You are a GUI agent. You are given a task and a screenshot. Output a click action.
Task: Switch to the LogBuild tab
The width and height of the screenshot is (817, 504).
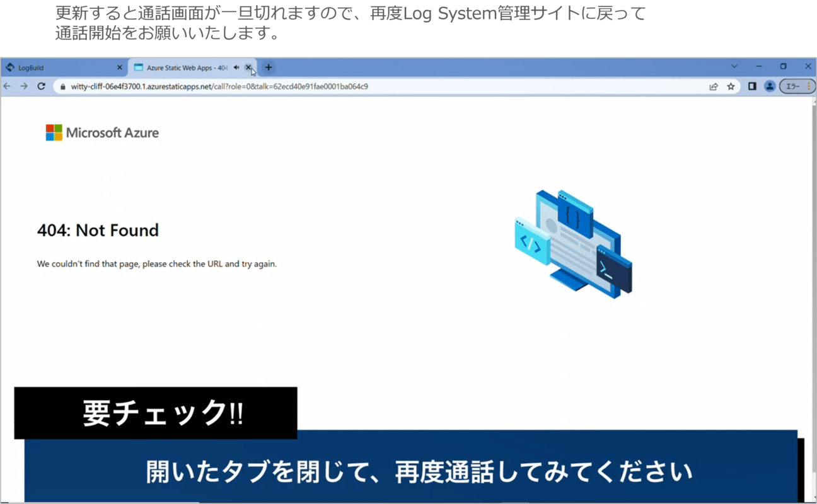[63, 67]
